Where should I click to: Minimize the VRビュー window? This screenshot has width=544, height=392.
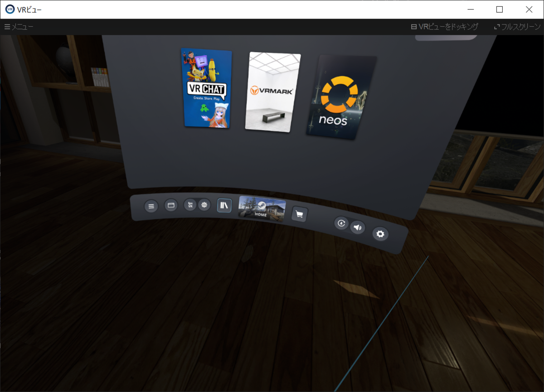click(470, 9)
